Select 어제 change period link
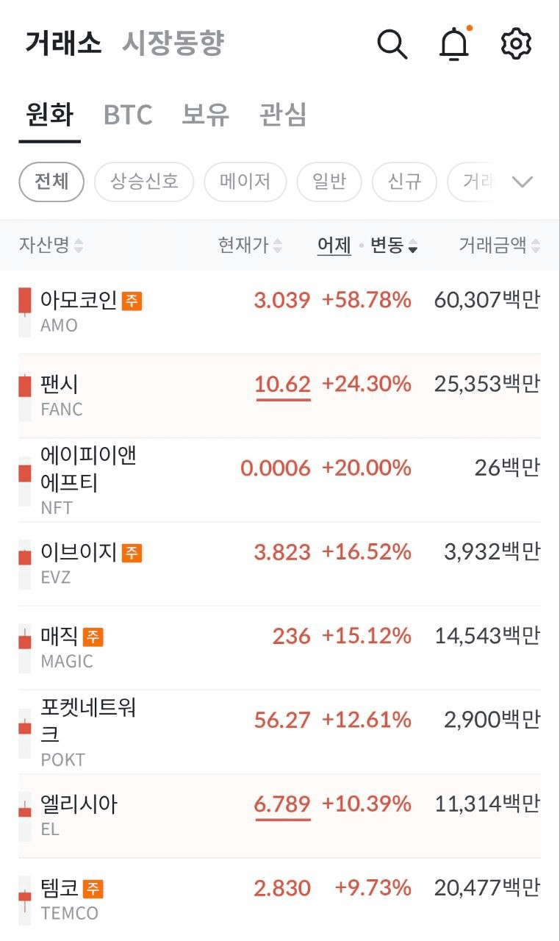This screenshot has height=941, width=560. click(x=334, y=246)
